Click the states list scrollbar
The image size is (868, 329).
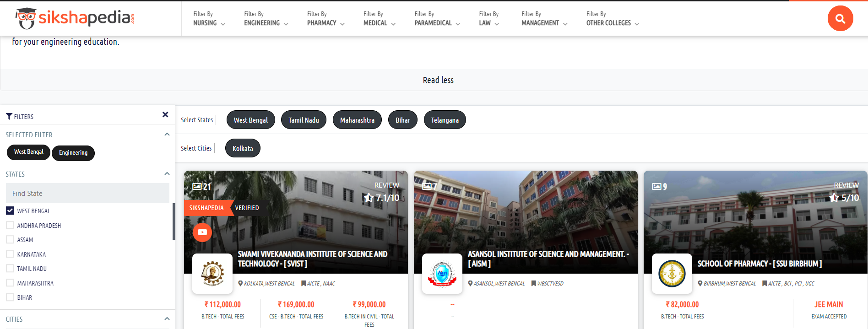tap(174, 221)
